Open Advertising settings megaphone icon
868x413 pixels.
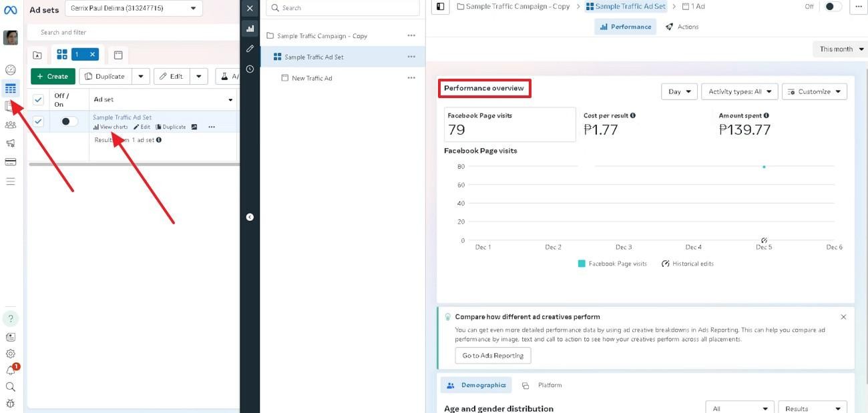10,143
